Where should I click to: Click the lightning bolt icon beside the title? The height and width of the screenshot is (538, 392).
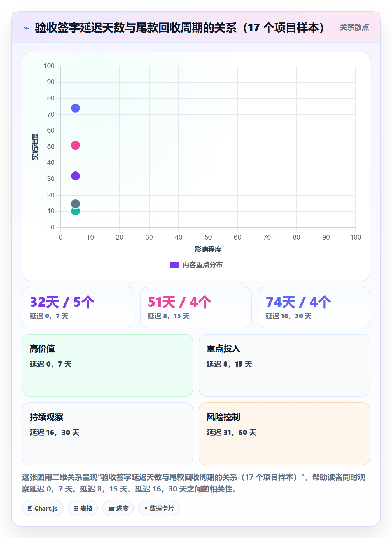pyautogui.click(x=27, y=28)
